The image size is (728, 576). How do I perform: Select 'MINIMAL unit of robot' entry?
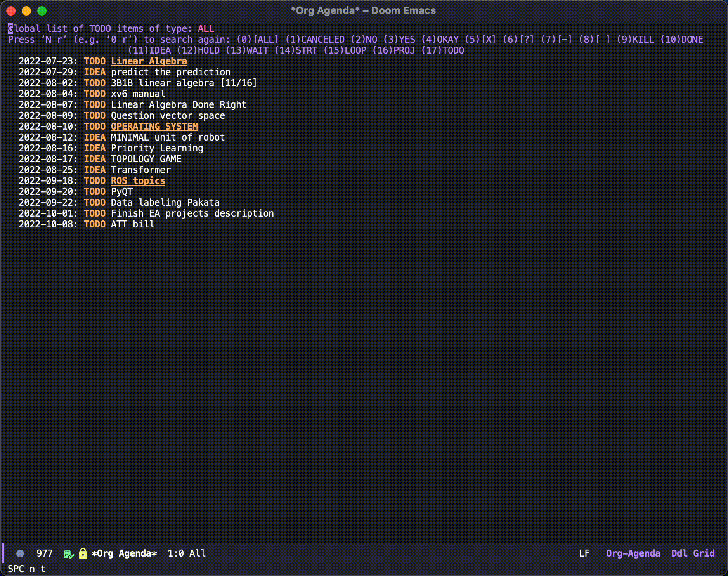pyautogui.click(x=168, y=137)
